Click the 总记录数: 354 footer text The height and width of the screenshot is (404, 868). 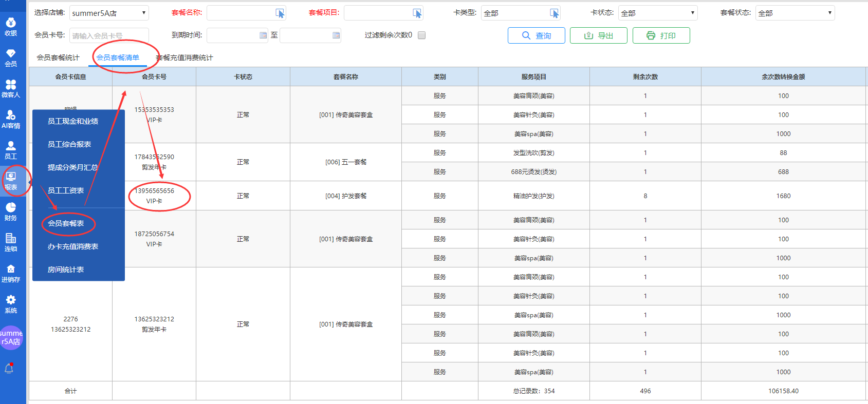(x=534, y=391)
